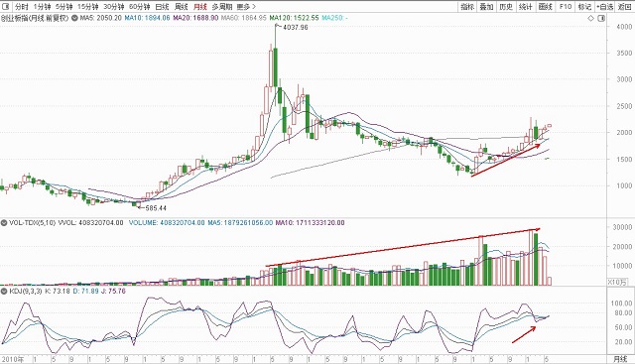This screenshot has height=364, width=635.
Task: Open the main chart indicator settings circle icon
Action: click(x=75, y=18)
